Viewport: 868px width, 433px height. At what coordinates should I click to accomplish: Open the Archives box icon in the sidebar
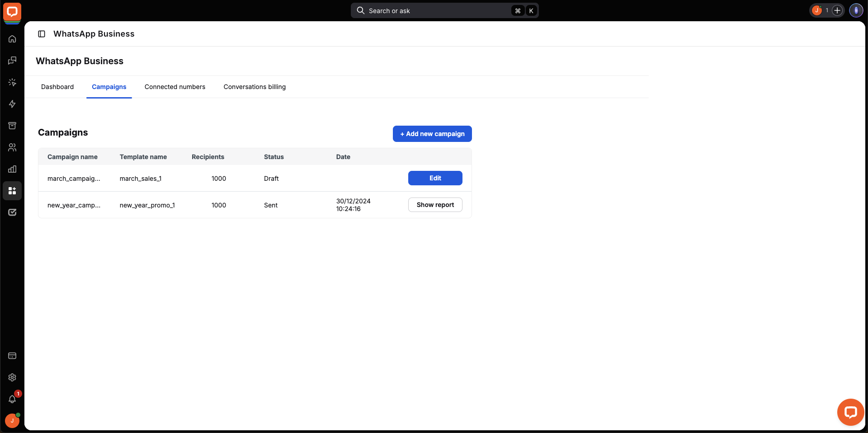[12, 126]
